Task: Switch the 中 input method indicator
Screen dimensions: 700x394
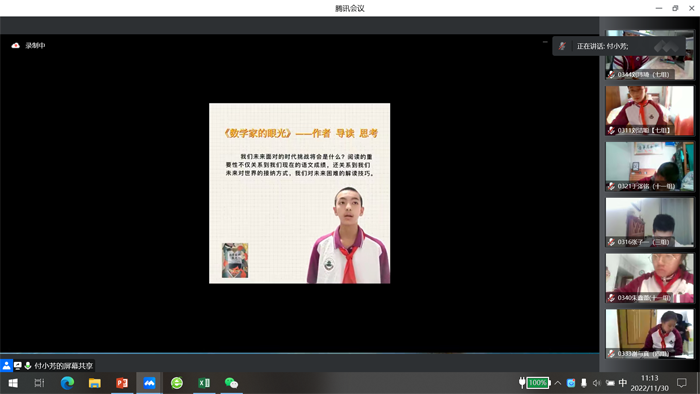Action: click(x=623, y=383)
